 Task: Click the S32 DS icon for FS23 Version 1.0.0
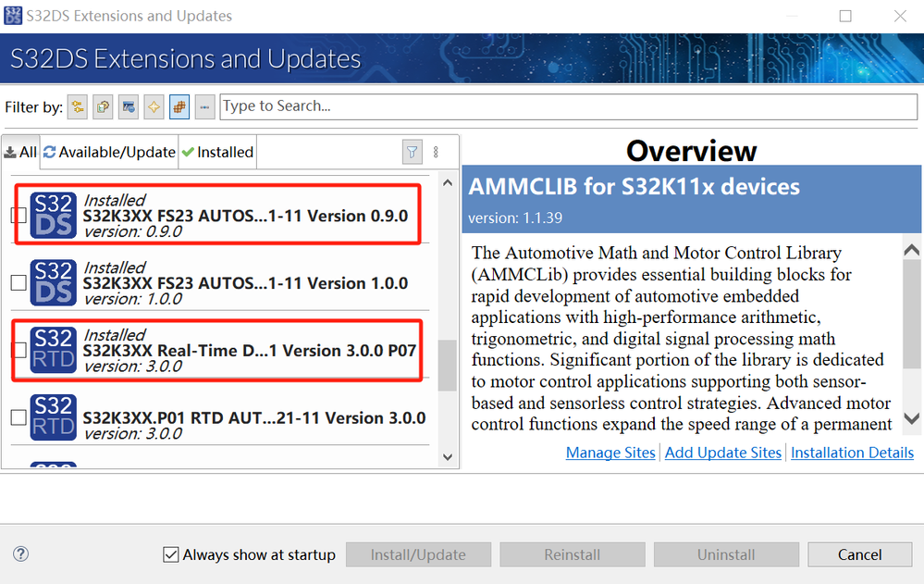pyautogui.click(x=53, y=282)
